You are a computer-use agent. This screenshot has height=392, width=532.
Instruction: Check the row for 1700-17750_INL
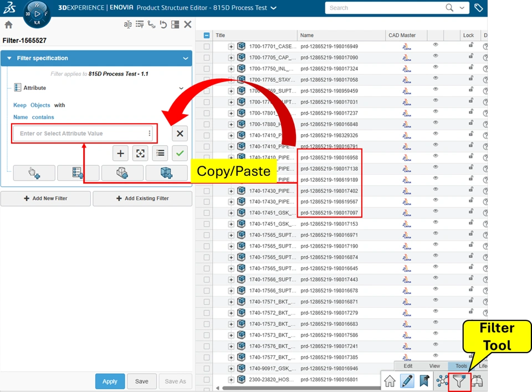207,69
